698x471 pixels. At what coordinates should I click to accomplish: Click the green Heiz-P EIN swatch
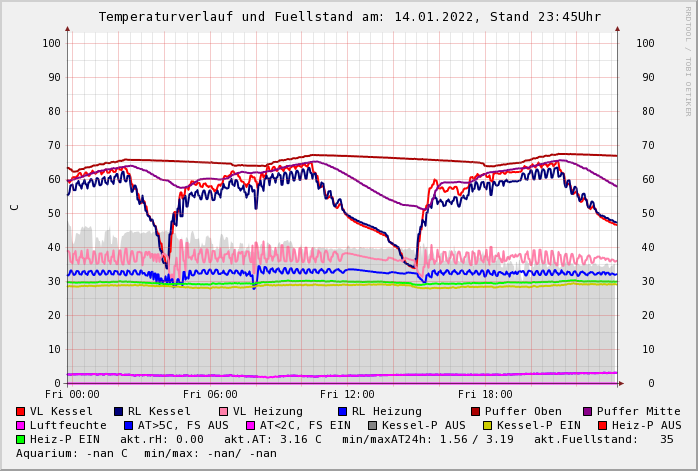tap(21, 439)
